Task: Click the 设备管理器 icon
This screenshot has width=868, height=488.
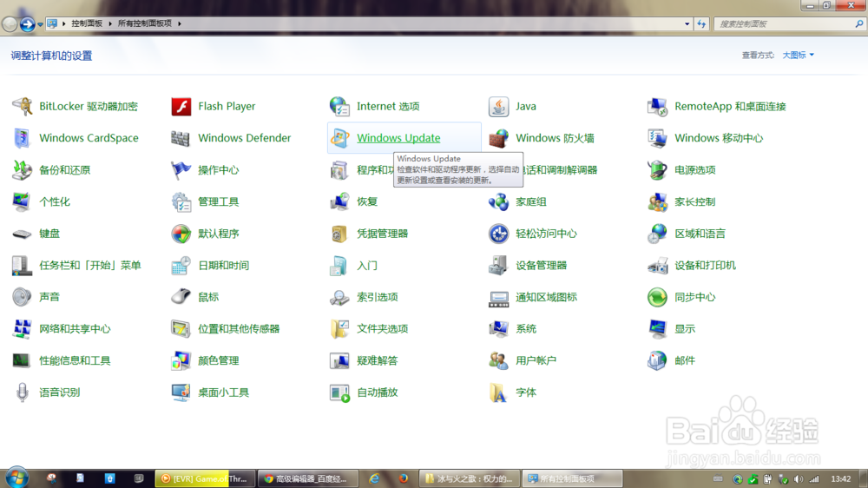Action: click(498, 266)
